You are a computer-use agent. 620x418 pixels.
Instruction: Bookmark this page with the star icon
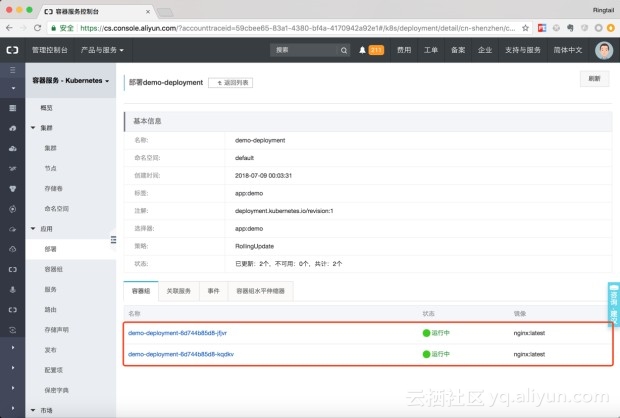[x=525, y=28]
